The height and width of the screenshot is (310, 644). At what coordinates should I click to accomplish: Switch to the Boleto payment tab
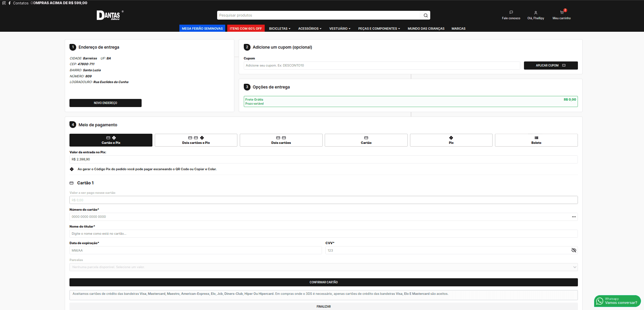click(536, 140)
